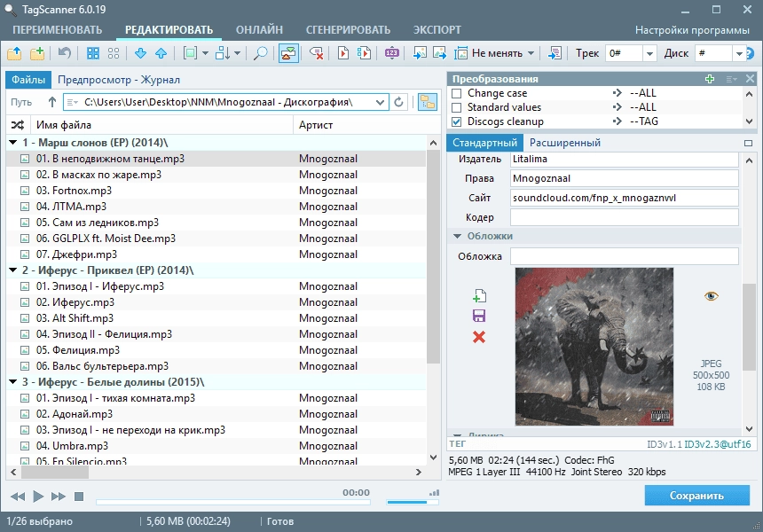Viewport: 763px width, 532px height.
Task: Click the empty Кодер field
Action: coord(625,217)
